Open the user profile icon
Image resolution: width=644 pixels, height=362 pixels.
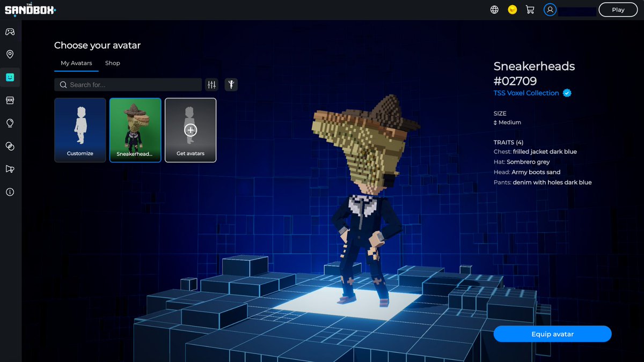click(x=550, y=10)
